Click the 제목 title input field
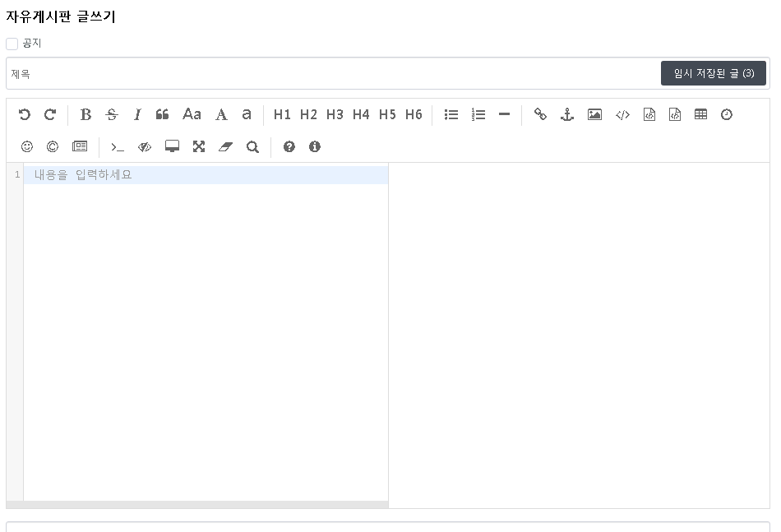Viewport: 781px width, 532px height. click(329, 74)
